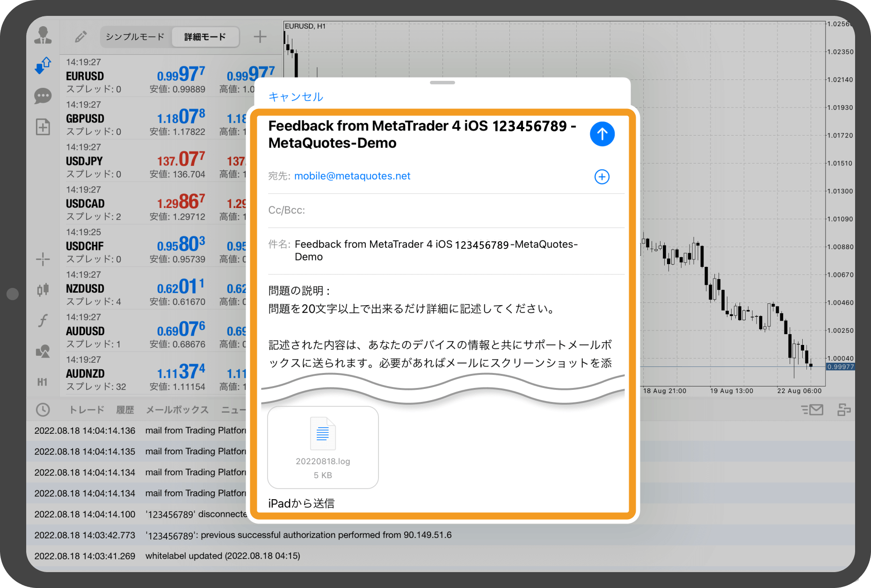Open the chat speech bubble icon
This screenshot has width=871, height=588.
[x=43, y=96]
